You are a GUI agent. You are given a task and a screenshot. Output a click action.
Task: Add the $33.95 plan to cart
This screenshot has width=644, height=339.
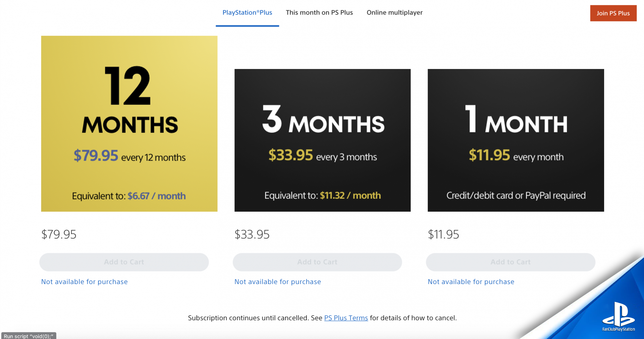317,262
